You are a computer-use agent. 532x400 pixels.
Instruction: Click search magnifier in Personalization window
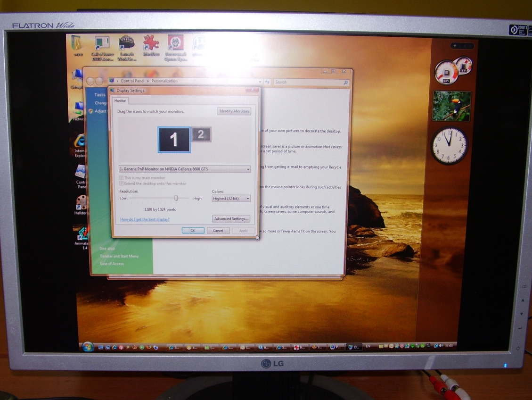click(345, 82)
